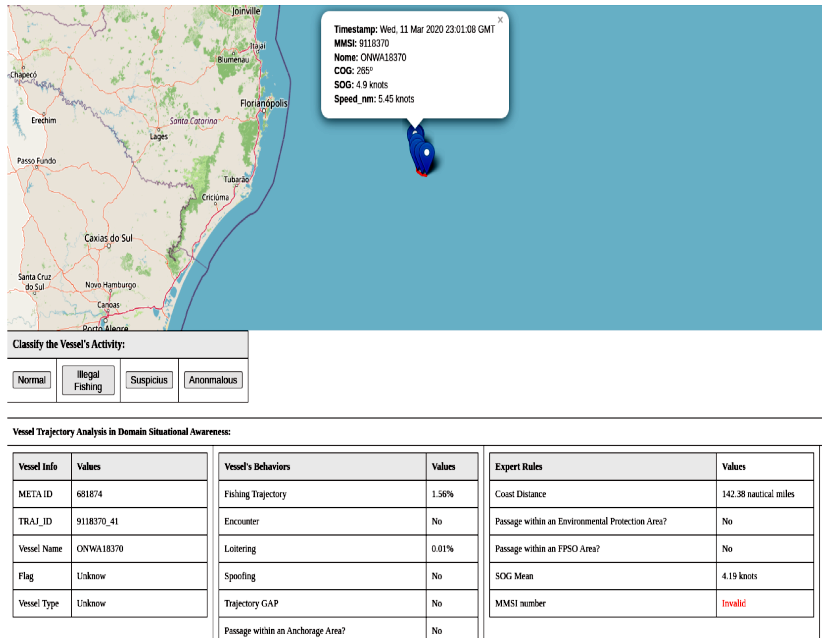Click the Expert Rules column header
The height and width of the screenshot is (644, 827).
tap(518, 467)
